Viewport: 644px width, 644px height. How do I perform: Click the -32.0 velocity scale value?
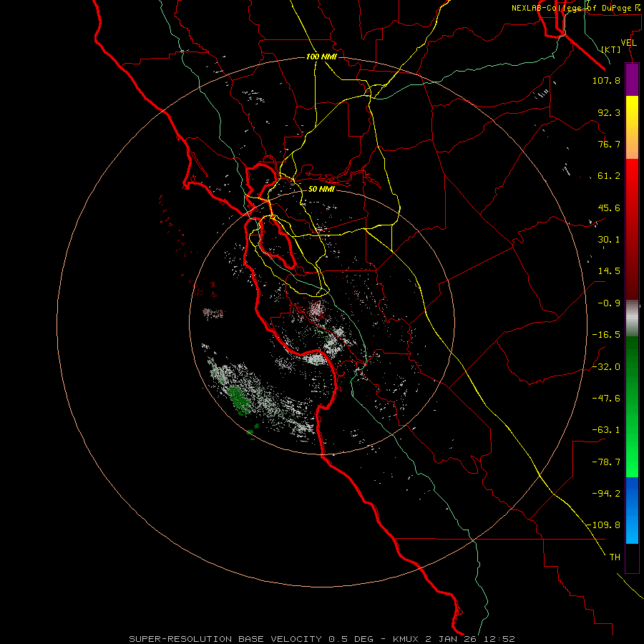point(606,367)
